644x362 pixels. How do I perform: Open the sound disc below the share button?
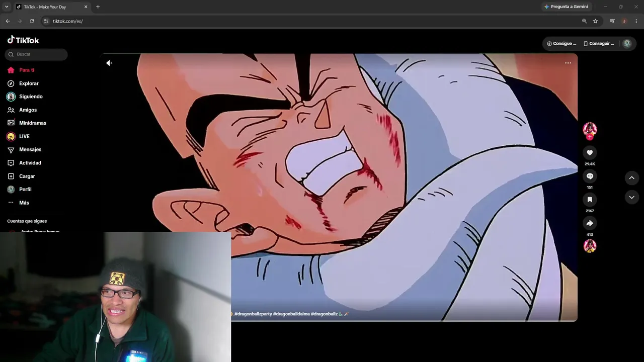(x=590, y=246)
